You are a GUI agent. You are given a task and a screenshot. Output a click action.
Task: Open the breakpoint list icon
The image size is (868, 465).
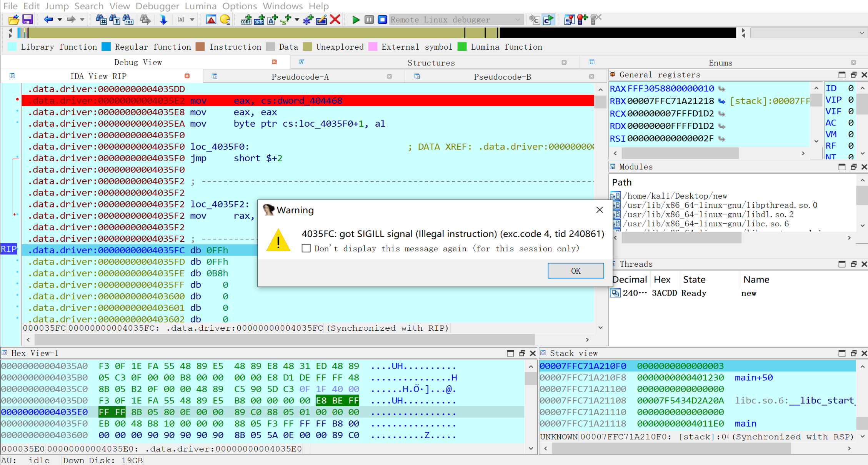pyautogui.click(x=569, y=19)
